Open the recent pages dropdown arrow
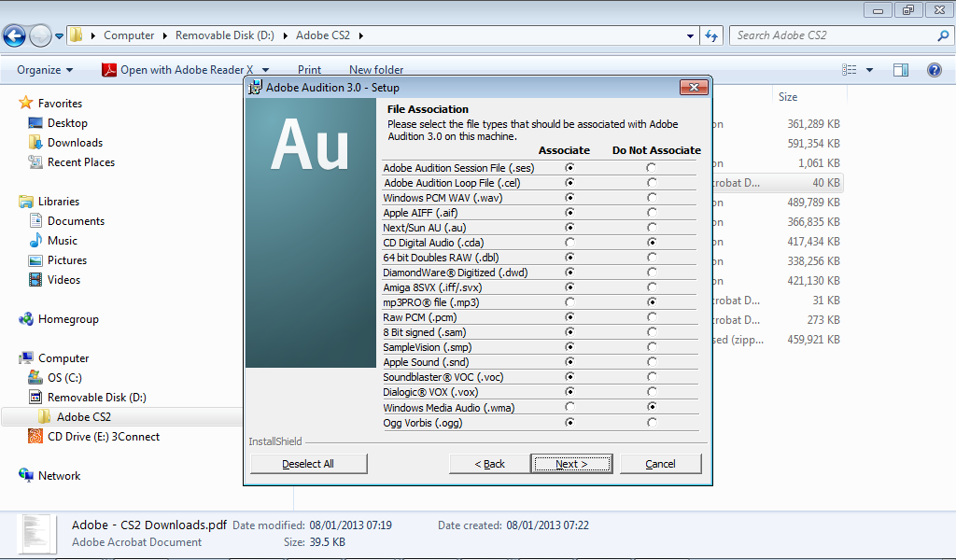956x560 pixels. (59, 36)
